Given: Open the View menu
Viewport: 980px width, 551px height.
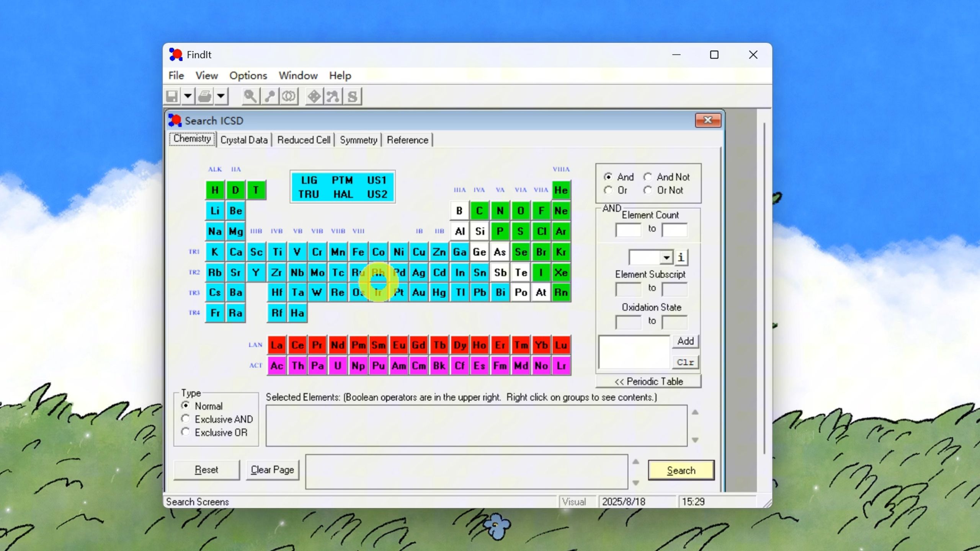Looking at the screenshot, I should pos(207,76).
